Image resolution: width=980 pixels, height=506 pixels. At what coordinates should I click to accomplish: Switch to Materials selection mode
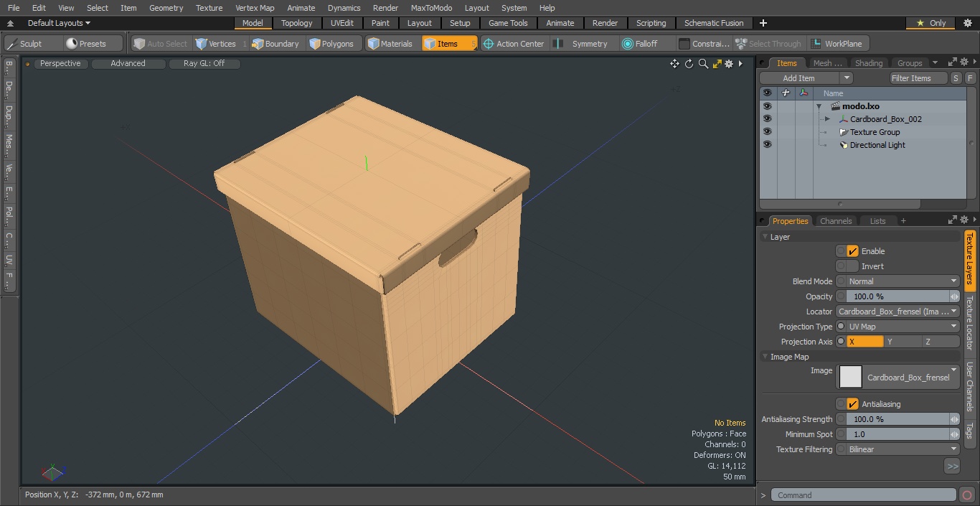click(x=390, y=44)
